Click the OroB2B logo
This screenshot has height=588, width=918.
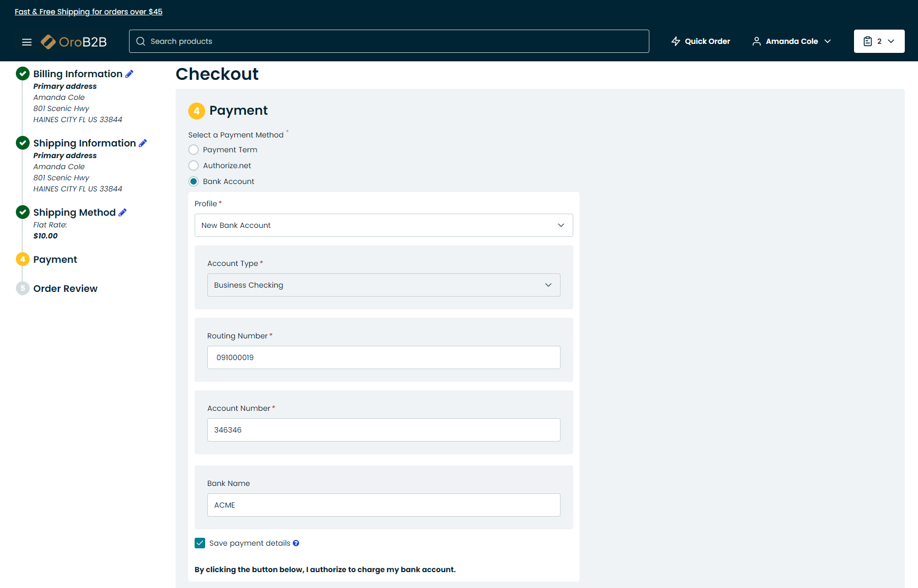74,42
